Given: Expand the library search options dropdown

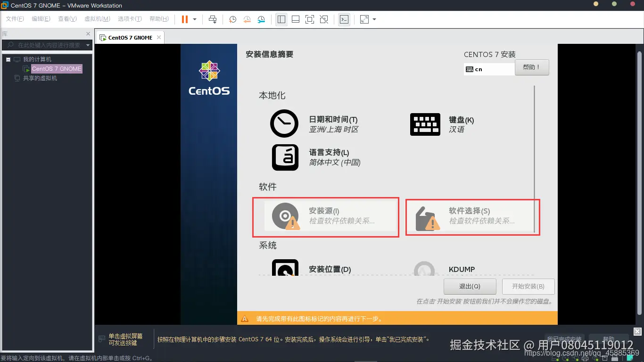Looking at the screenshot, I should 88,45.
